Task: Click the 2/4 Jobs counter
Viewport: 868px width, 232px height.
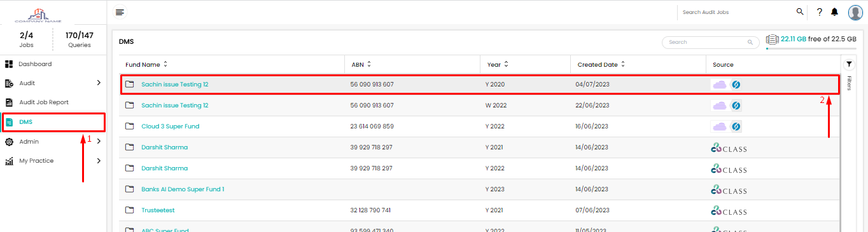Action: tap(27, 39)
